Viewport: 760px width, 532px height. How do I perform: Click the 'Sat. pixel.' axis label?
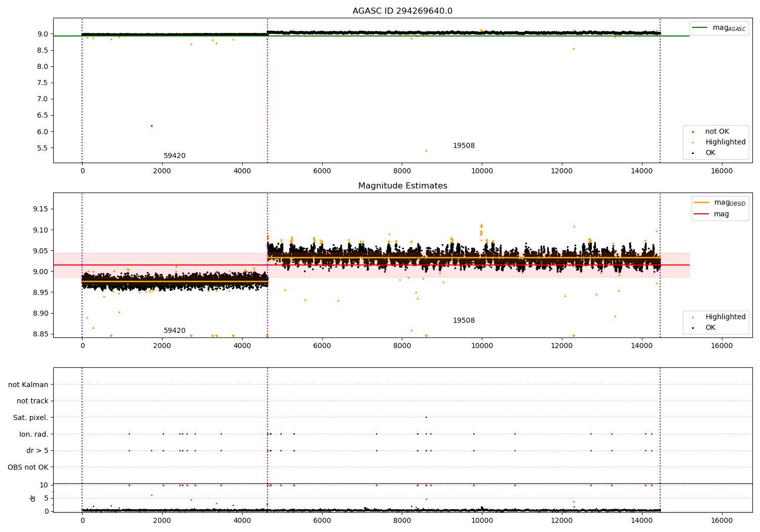(31, 417)
